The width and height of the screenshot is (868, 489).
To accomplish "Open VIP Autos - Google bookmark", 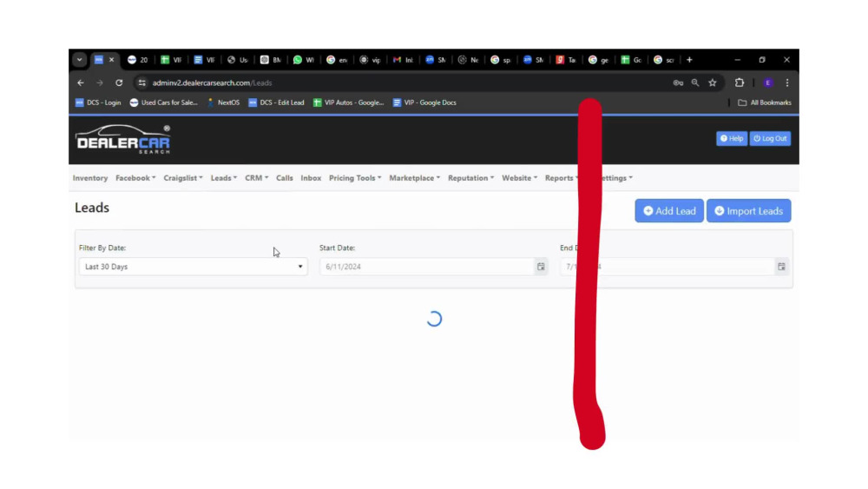I will pos(348,103).
